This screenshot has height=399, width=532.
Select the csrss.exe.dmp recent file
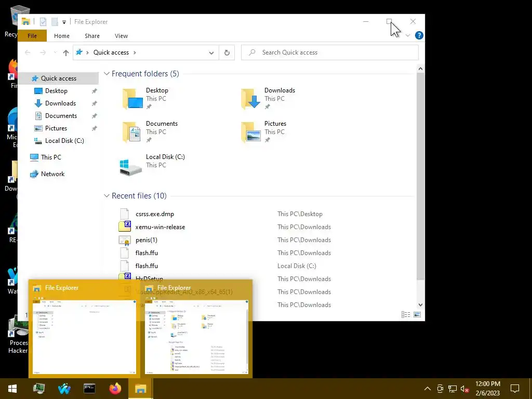point(155,214)
